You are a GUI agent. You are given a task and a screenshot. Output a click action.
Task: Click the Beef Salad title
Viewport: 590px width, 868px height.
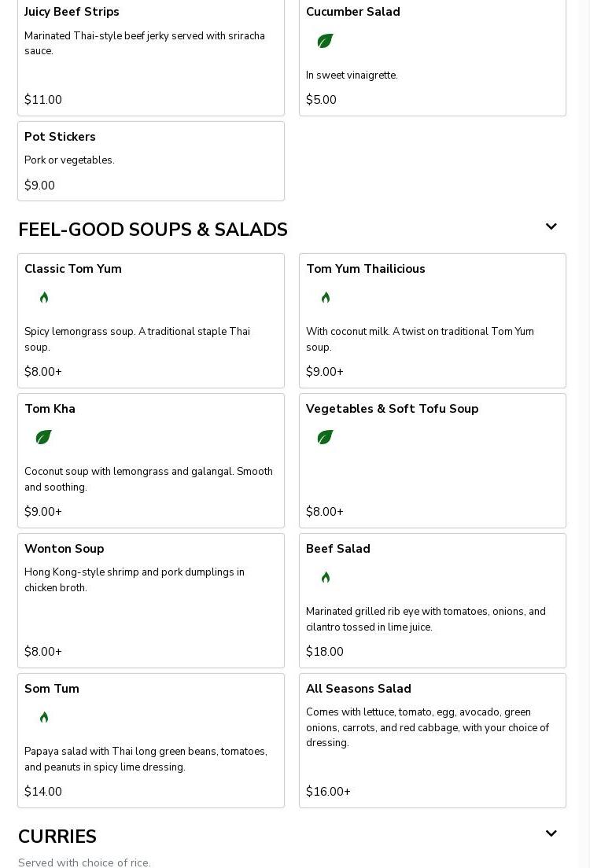(338, 549)
